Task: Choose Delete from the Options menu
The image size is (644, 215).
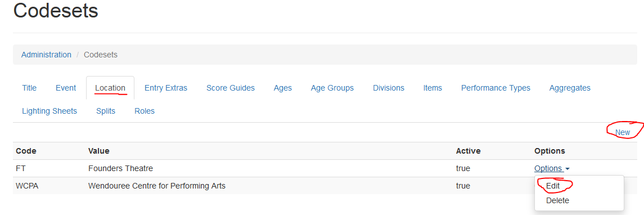Action: (x=557, y=200)
